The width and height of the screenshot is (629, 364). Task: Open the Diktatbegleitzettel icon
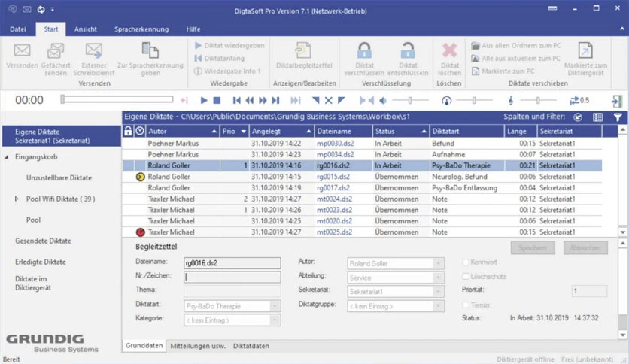[304, 50]
